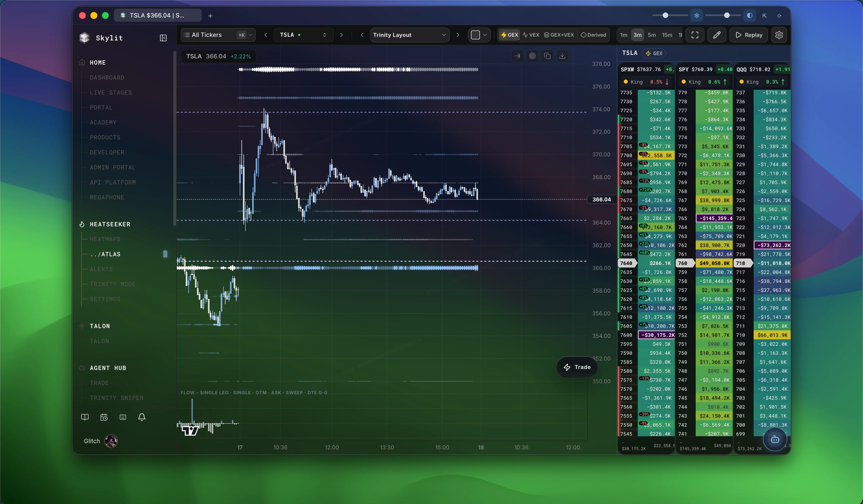Click the scroll-to-latest arrow icon on chart
Viewport: 863px width, 504px height.
(517, 56)
